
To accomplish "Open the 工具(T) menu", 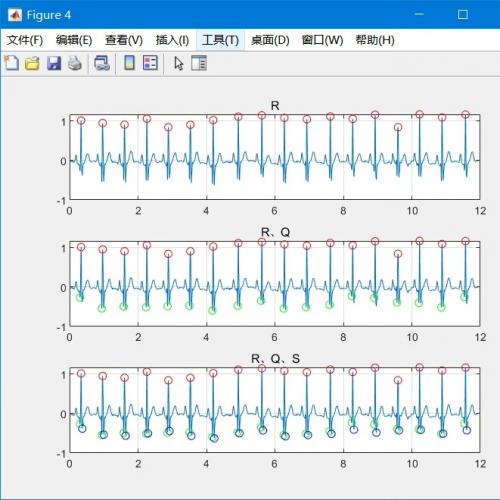I will 220,40.
